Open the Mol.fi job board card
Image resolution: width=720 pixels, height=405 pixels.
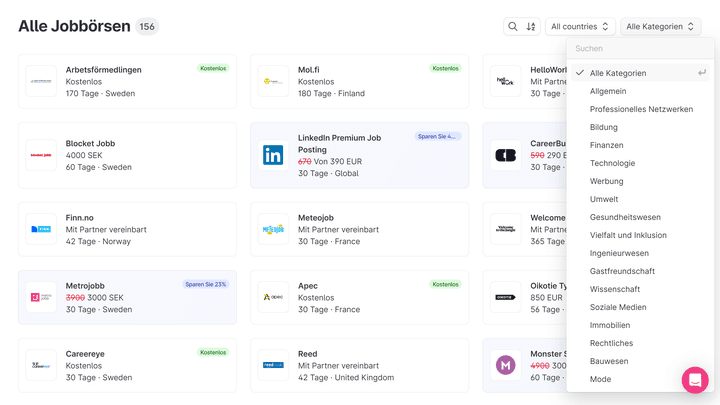click(360, 81)
